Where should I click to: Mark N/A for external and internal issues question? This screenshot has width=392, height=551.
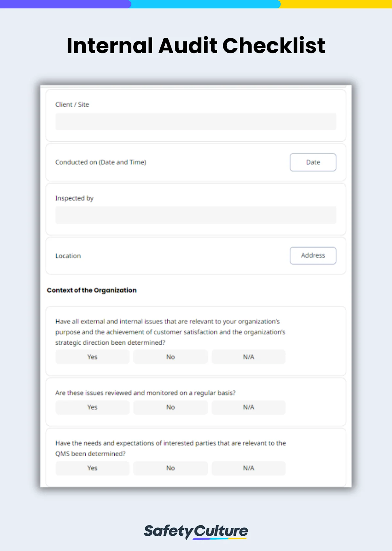pos(249,357)
